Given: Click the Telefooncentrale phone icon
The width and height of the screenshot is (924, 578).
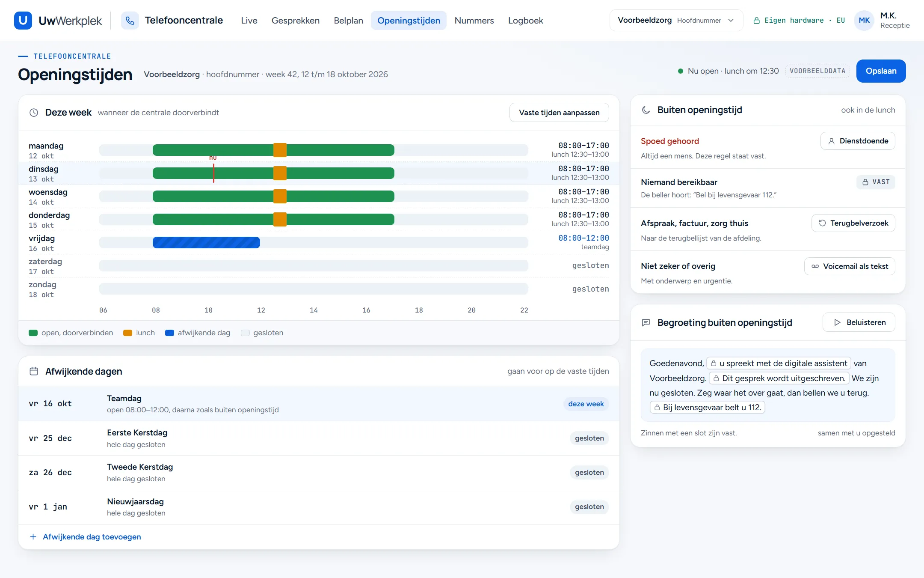Looking at the screenshot, I should (x=130, y=21).
